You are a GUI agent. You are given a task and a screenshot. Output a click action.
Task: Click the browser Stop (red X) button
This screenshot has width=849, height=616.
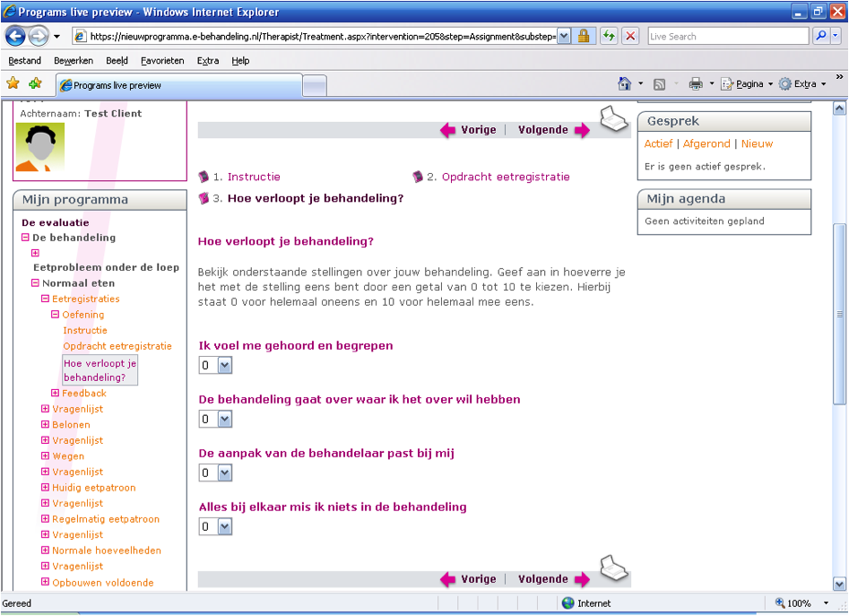(x=630, y=37)
